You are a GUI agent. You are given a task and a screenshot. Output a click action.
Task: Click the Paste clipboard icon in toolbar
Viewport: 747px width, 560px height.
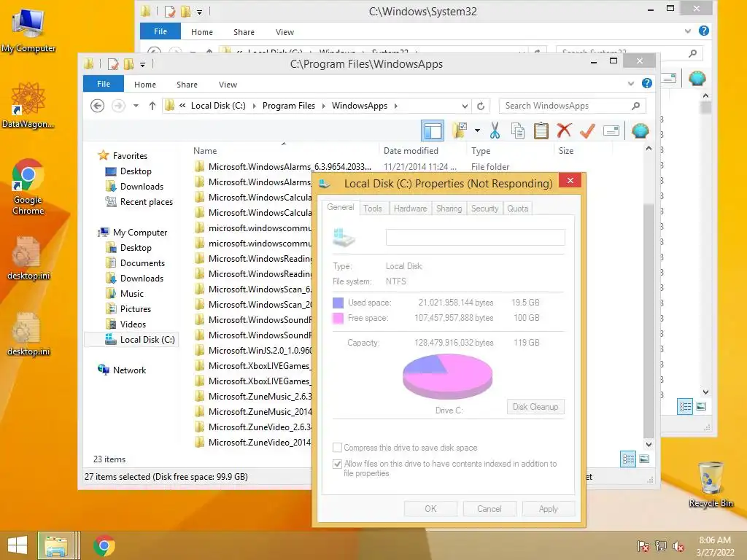tap(541, 131)
